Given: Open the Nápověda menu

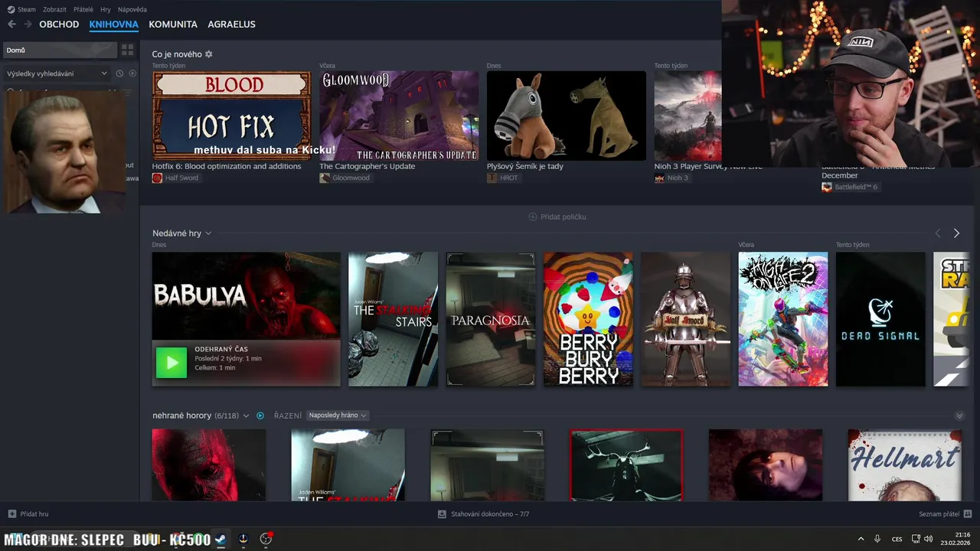Looking at the screenshot, I should [x=132, y=9].
